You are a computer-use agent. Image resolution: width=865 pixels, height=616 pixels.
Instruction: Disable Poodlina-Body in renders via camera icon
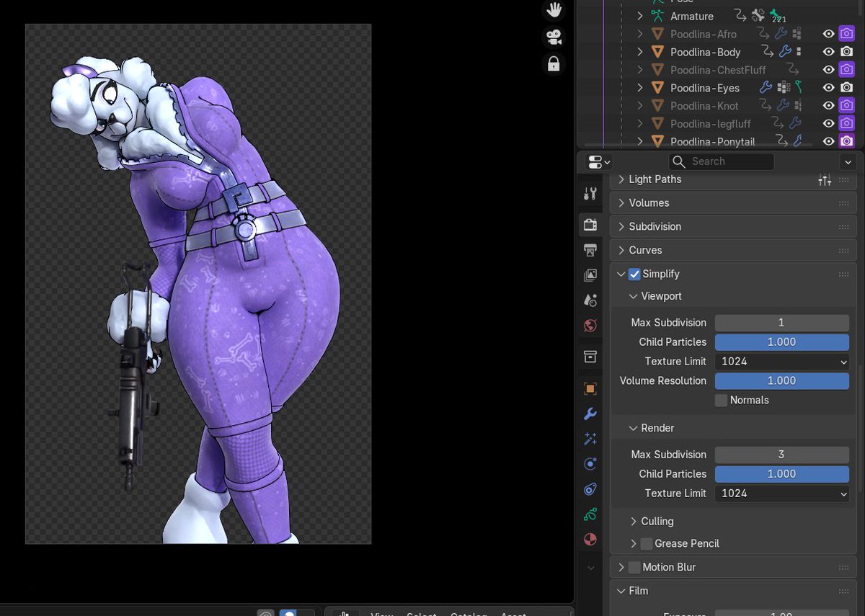click(x=847, y=52)
